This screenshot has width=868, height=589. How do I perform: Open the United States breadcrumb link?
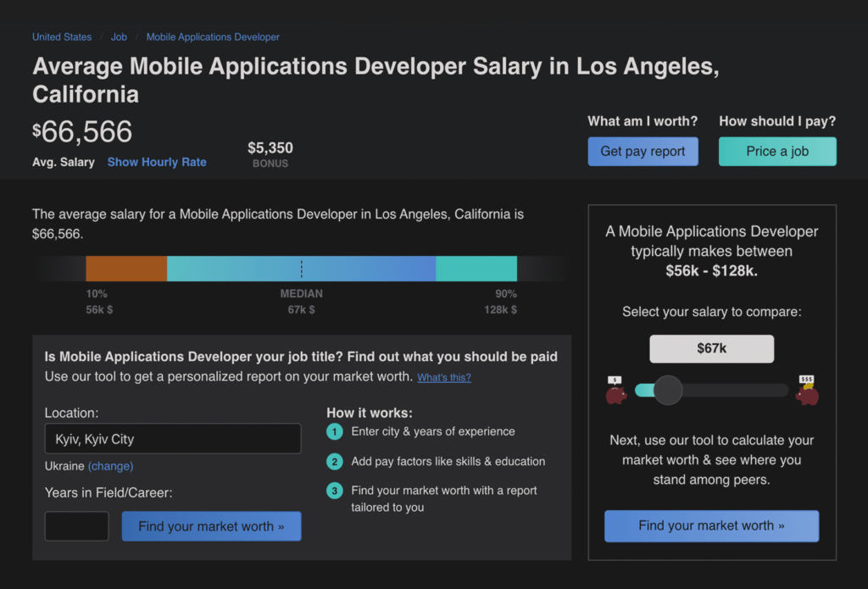pyautogui.click(x=62, y=37)
